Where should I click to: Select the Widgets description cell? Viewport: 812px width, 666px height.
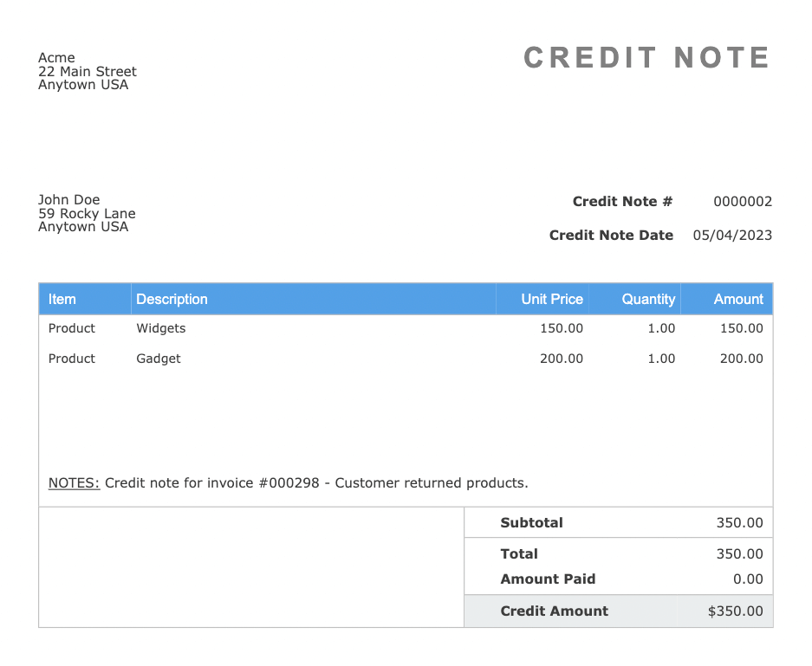point(161,328)
